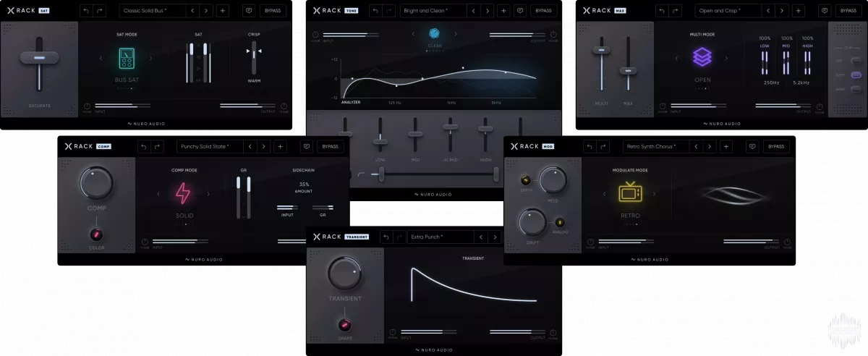
Task: Bypass the X Rack SAT plugin
Action: (x=271, y=11)
